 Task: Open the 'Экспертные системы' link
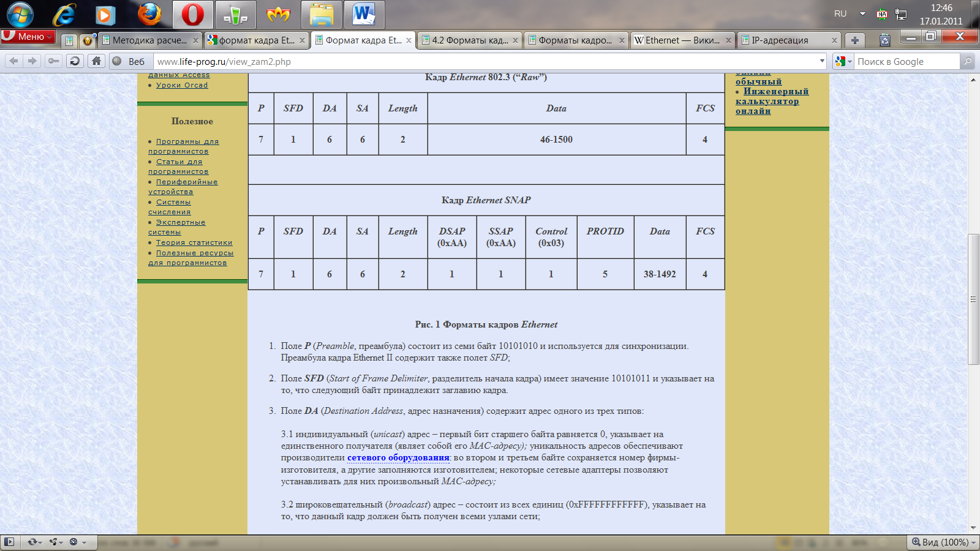point(177,227)
